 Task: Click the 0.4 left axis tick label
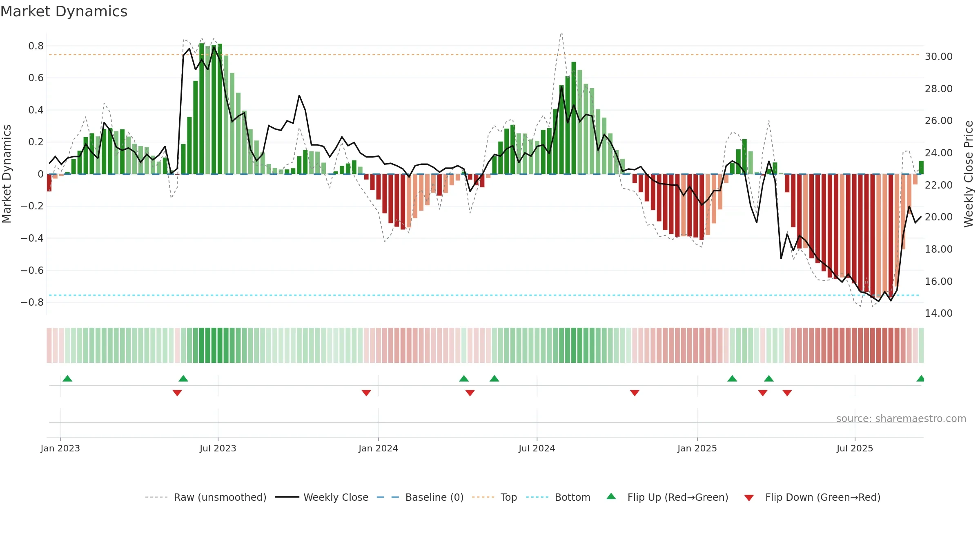coord(36,110)
